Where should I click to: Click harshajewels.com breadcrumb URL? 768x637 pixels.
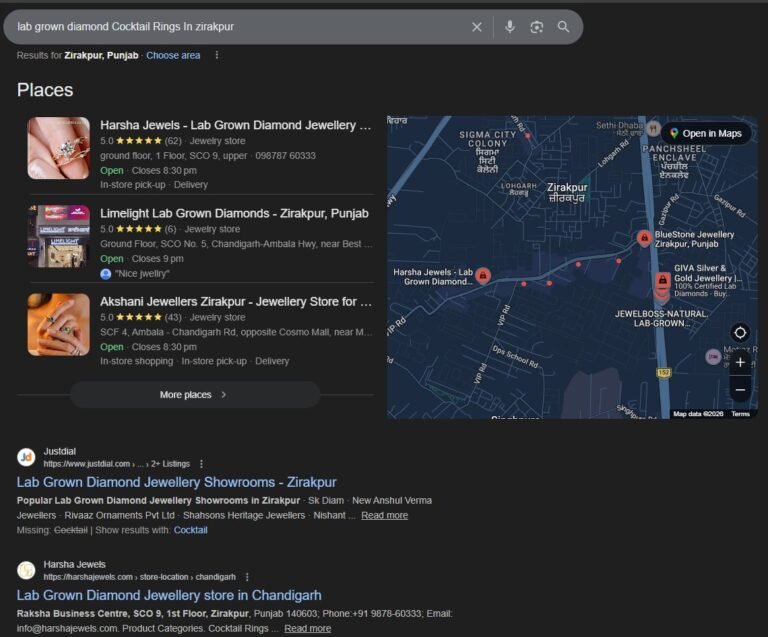tap(140, 577)
